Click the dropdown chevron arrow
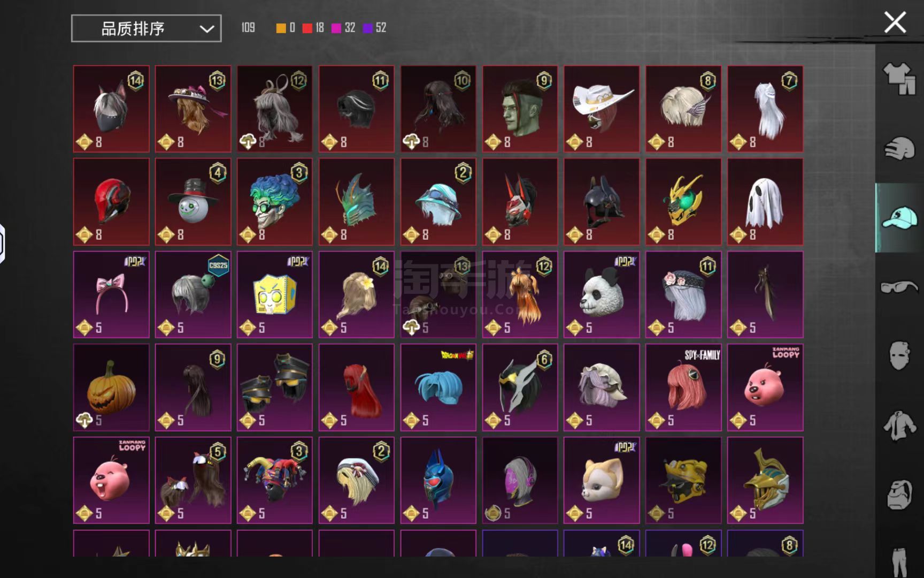 [207, 29]
